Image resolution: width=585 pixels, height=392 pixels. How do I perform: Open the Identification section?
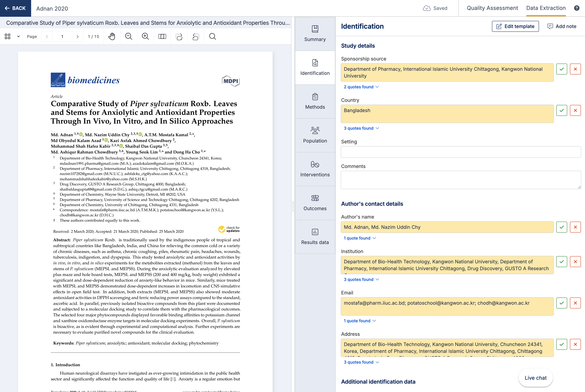click(x=315, y=67)
